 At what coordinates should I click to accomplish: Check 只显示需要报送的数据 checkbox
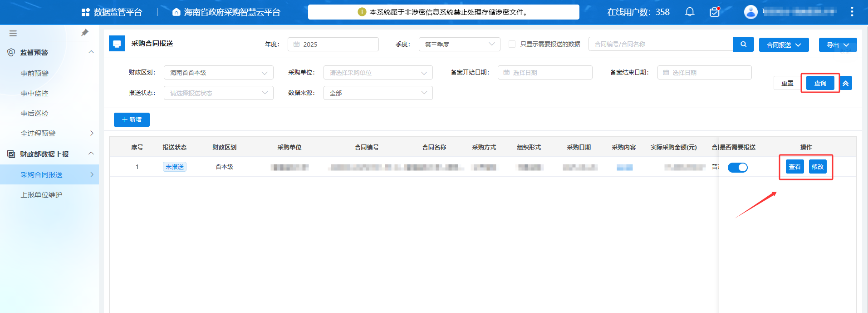512,44
